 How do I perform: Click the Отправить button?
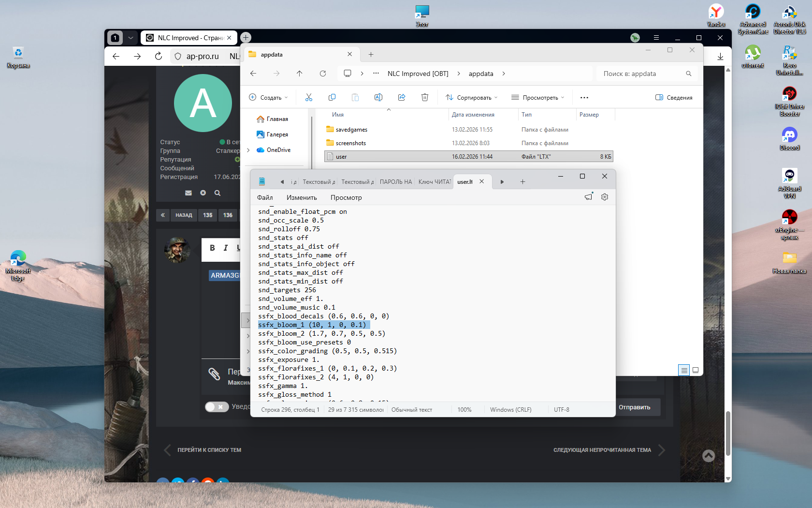click(635, 407)
